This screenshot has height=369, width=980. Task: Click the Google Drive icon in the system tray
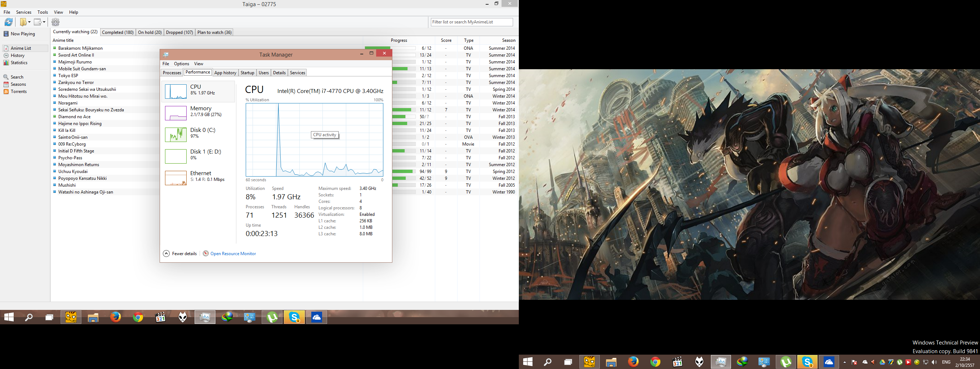(x=882, y=362)
